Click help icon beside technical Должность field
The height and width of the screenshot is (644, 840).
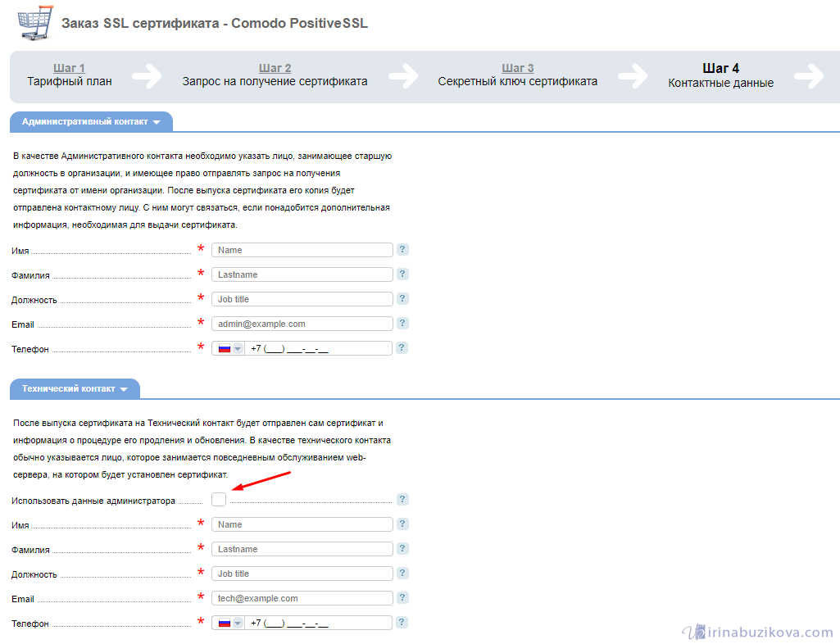402,574
